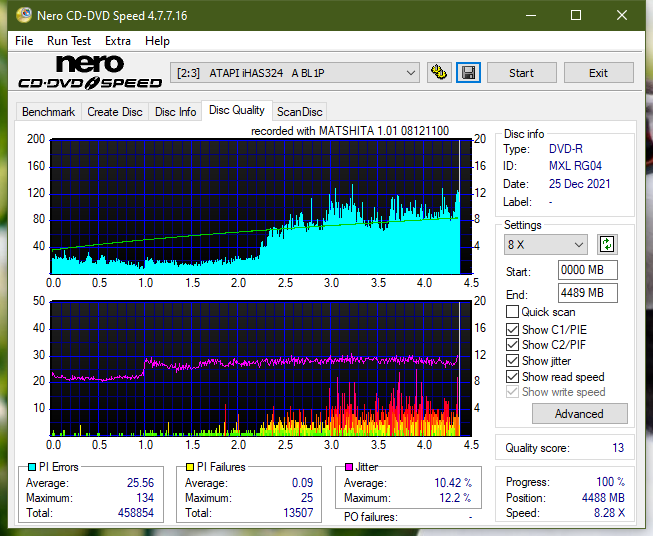Image resolution: width=653 pixels, height=536 pixels.
Task: Open the File menu
Action: 24,41
